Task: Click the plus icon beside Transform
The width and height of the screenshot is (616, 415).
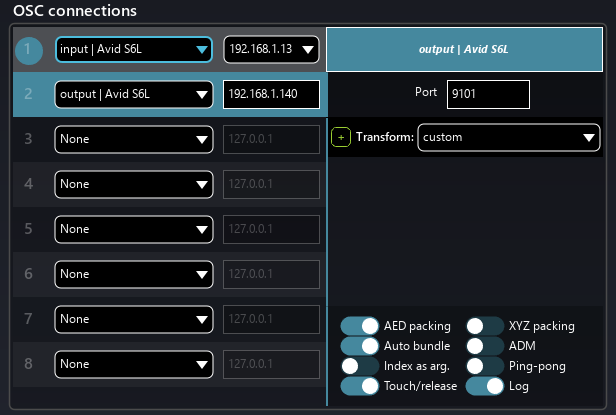Action: click(x=341, y=137)
